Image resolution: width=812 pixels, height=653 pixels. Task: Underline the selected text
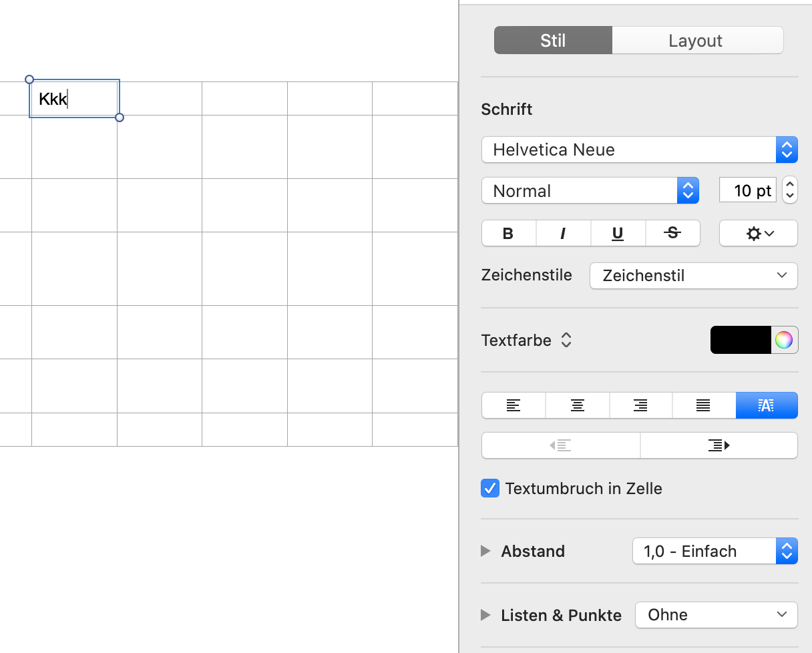pos(618,233)
